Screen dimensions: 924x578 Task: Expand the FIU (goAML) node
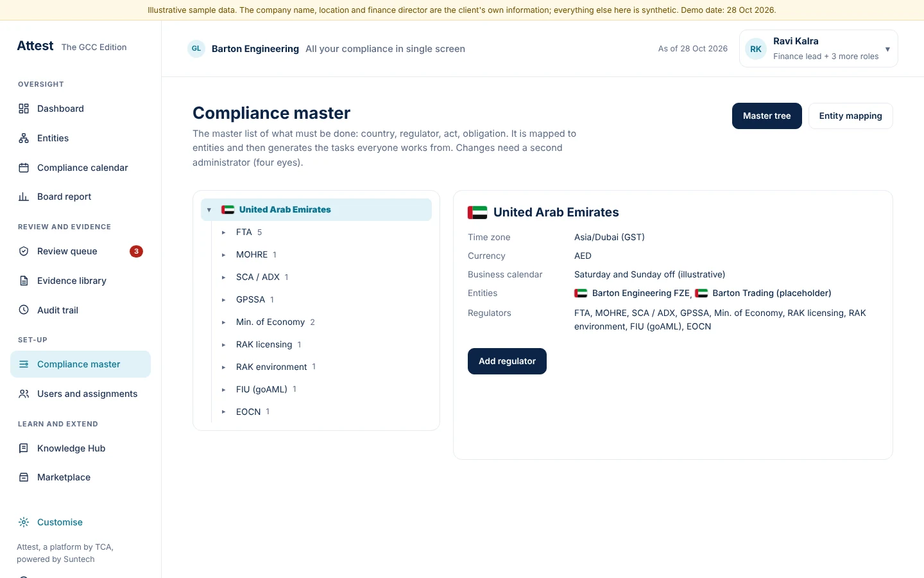[x=223, y=389]
